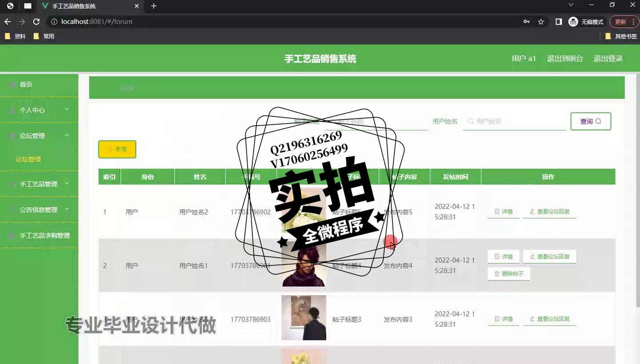The height and width of the screenshot is (364, 640).
Task: Close the 手工艺品销售系统 tab
Action: pyautogui.click(x=136, y=6)
